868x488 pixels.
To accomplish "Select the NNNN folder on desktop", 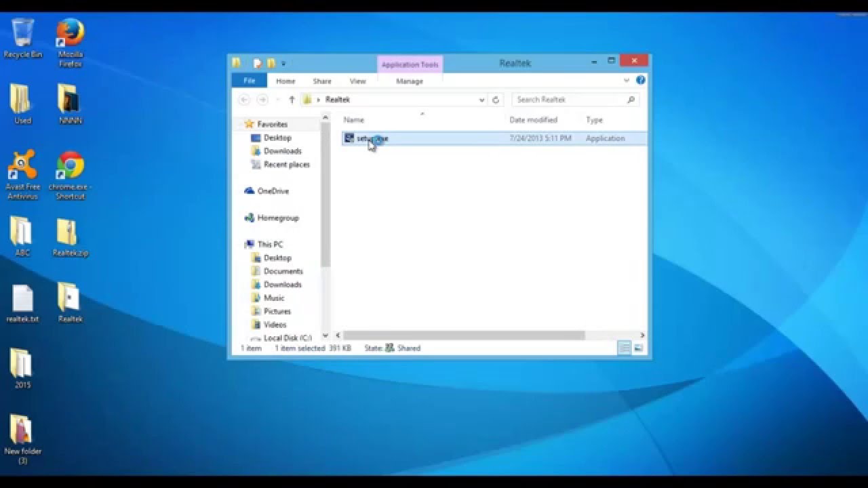I will point(70,104).
